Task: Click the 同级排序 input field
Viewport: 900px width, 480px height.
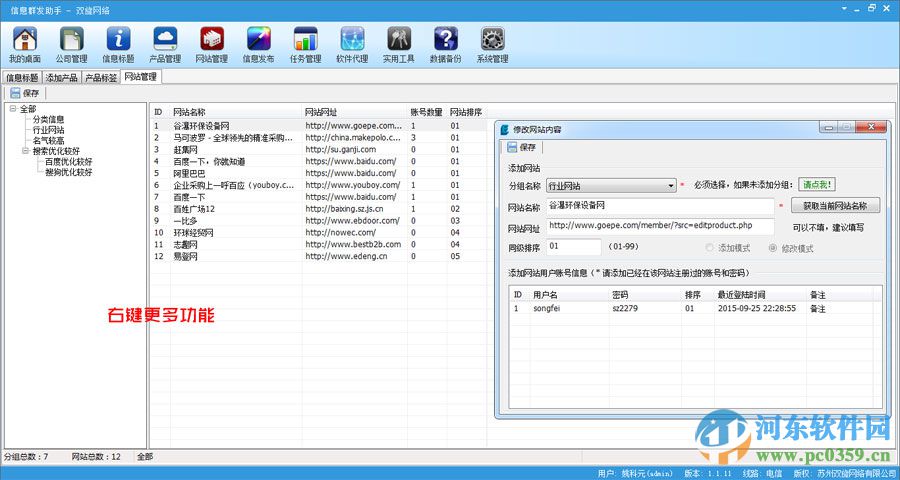Action: [573, 247]
